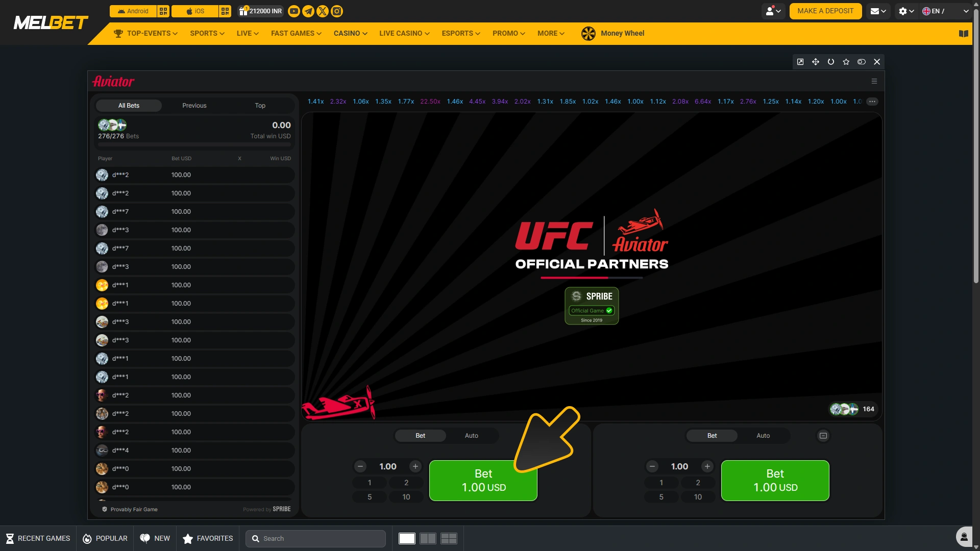
Task: Open the Android QR code icon
Action: pos(163,11)
